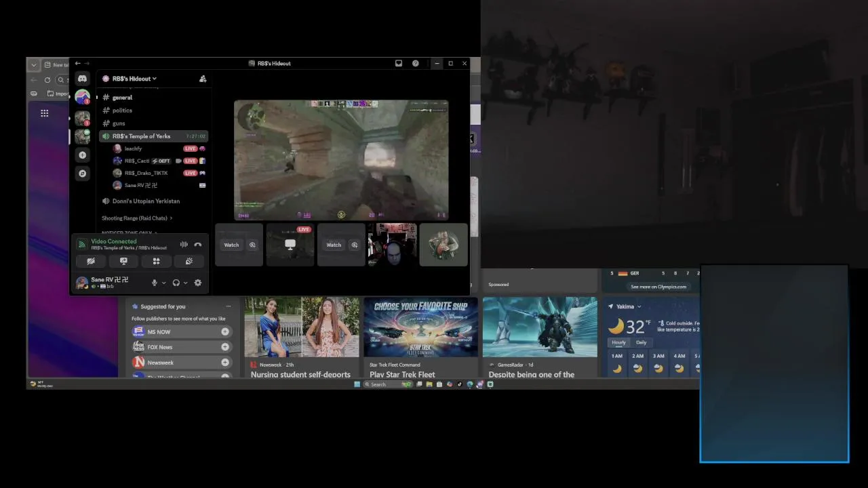Open taskbar weather widget at far left
This screenshot has height=488, width=868.
point(41,384)
